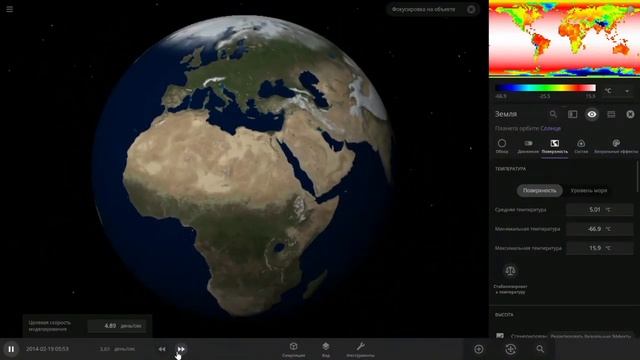This screenshot has width=640, height=360.
Task: Switch to the Состав tab
Action: (x=581, y=146)
